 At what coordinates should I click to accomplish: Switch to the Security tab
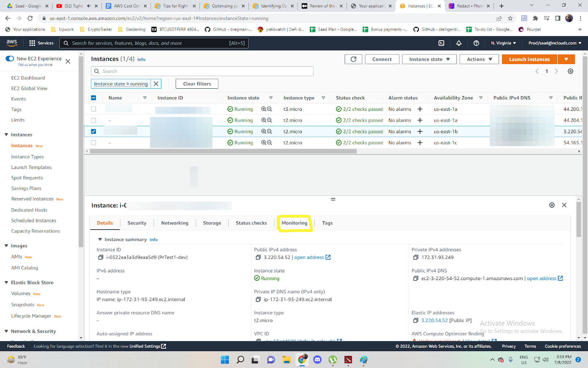click(137, 223)
